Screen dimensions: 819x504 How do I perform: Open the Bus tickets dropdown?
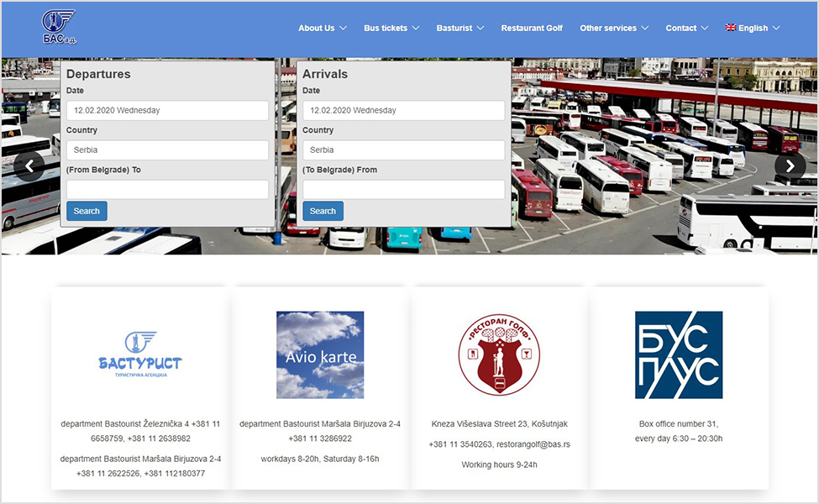coord(391,28)
